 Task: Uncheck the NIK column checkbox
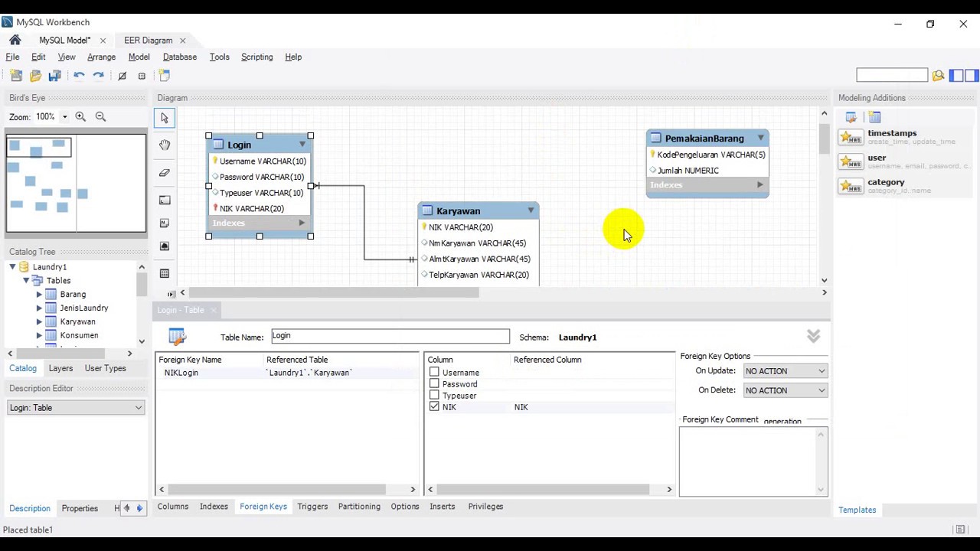pos(434,406)
